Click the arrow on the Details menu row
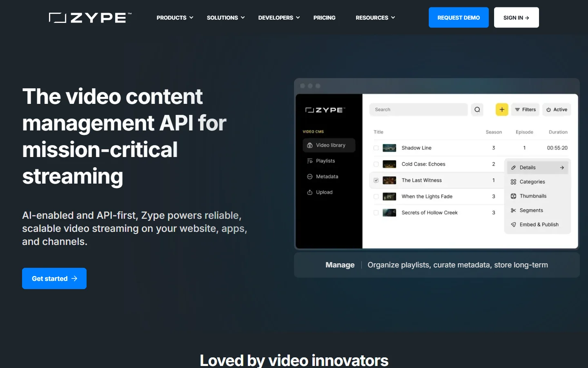Image resolution: width=588 pixels, height=368 pixels. tap(562, 168)
